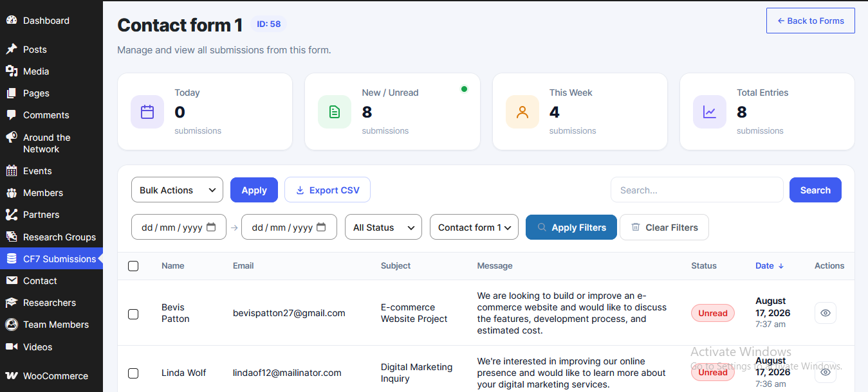The width and height of the screenshot is (868, 392).
Task: Click the Around the Network megaphone icon
Action: coord(12,138)
